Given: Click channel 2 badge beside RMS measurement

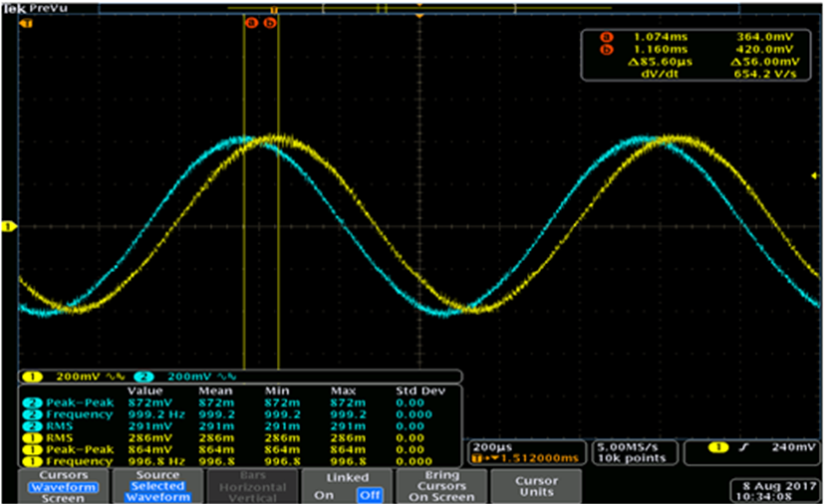Looking at the screenshot, I should coord(32,426).
